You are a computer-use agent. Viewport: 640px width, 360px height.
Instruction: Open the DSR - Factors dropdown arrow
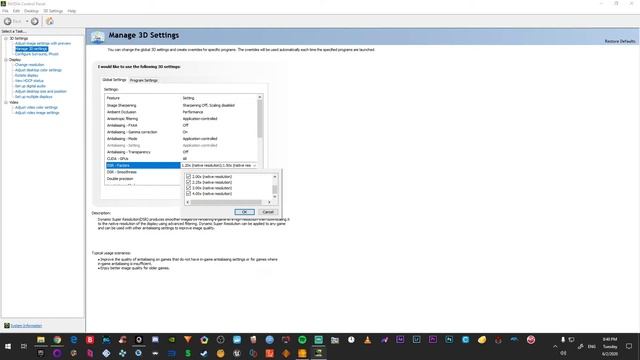pyautogui.click(x=255, y=165)
